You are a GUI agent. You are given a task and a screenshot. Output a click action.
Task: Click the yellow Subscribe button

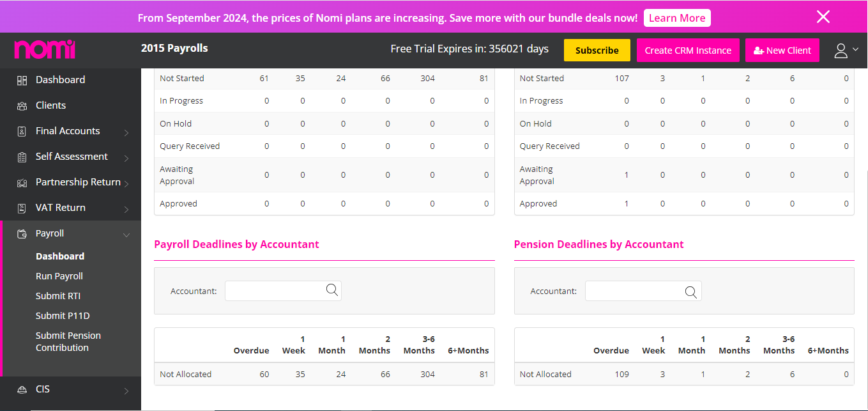[597, 50]
